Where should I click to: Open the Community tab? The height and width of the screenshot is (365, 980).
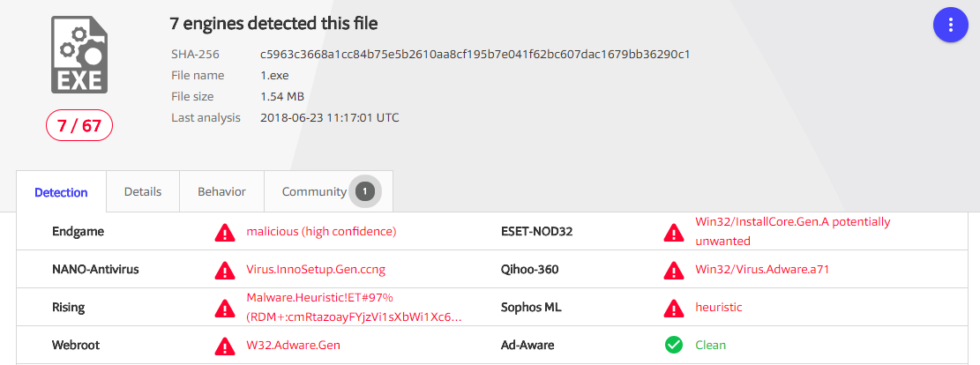click(314, 191)
